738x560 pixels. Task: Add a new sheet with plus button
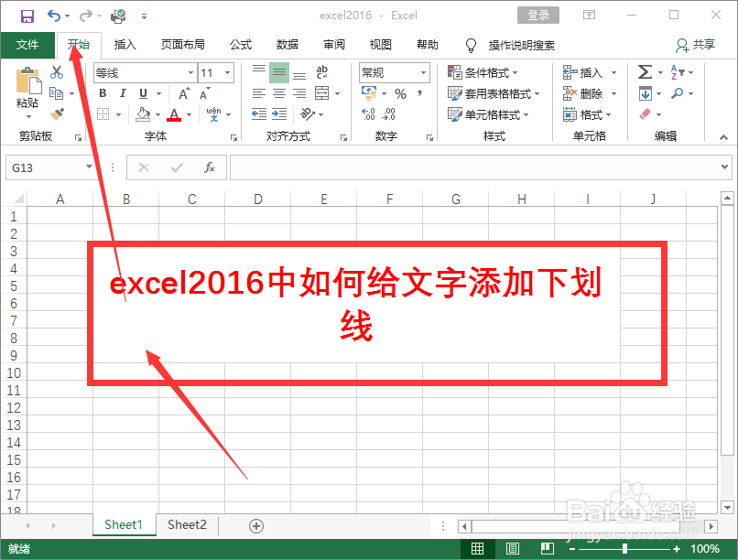256,525
